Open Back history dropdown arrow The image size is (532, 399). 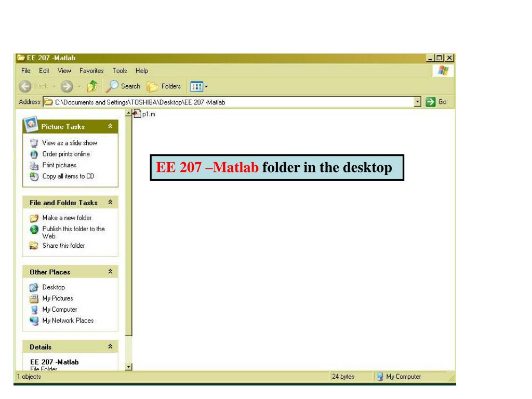click(x=54, y=87)
